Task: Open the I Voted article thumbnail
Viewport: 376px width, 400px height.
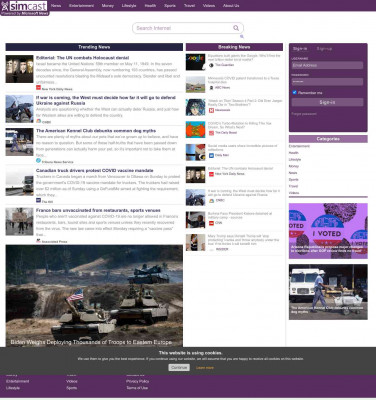Action: coord(328,231)
